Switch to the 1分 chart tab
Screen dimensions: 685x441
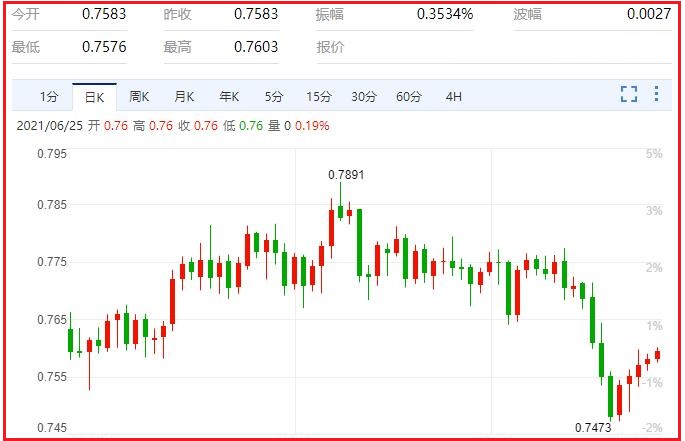pos(49,97)
